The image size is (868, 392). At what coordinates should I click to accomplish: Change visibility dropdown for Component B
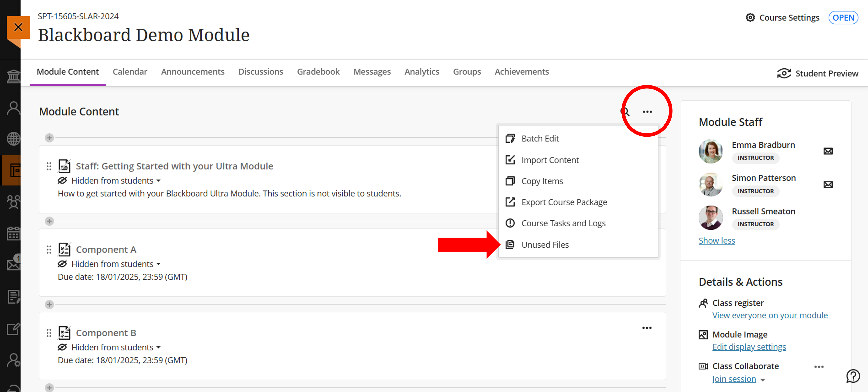[116, 347]
